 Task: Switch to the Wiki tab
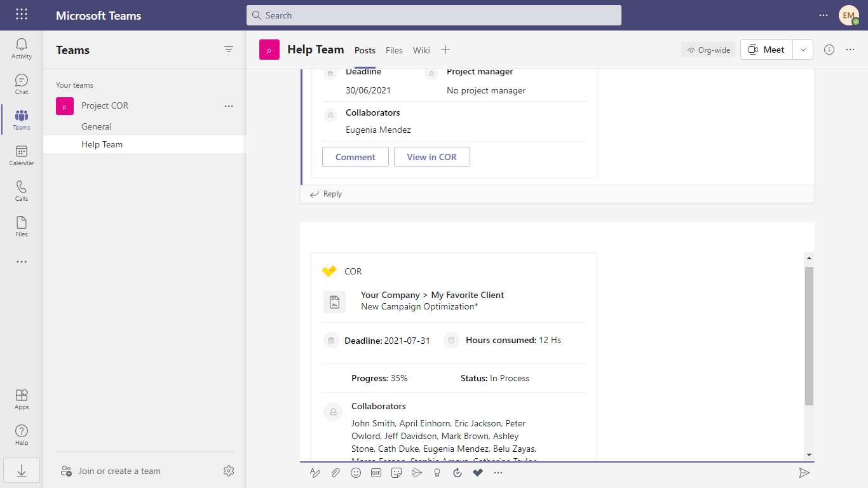[421, 50]
